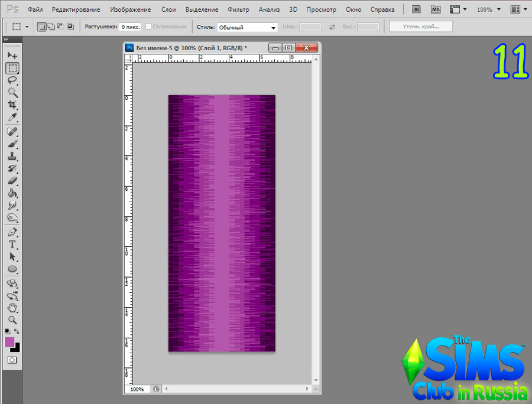
Task: Expand the 100% zoom level dropdown
Action: click(x=488, y=10)
